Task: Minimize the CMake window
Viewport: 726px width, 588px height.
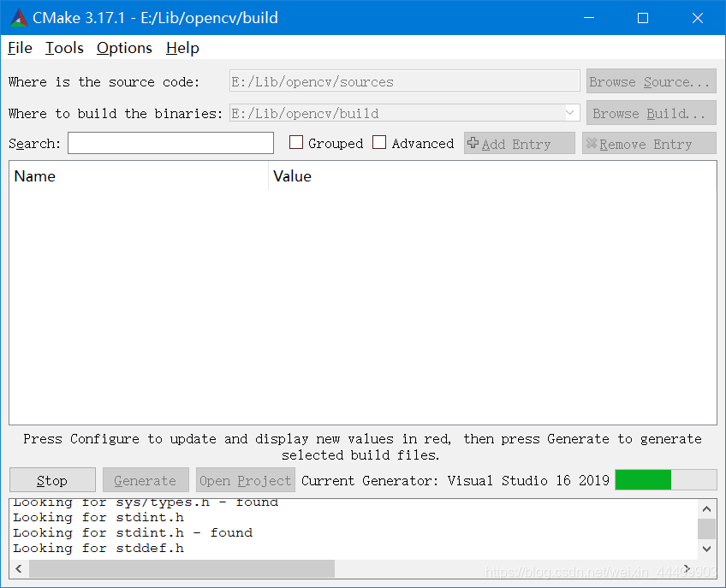Action: (x=589, y=18)
